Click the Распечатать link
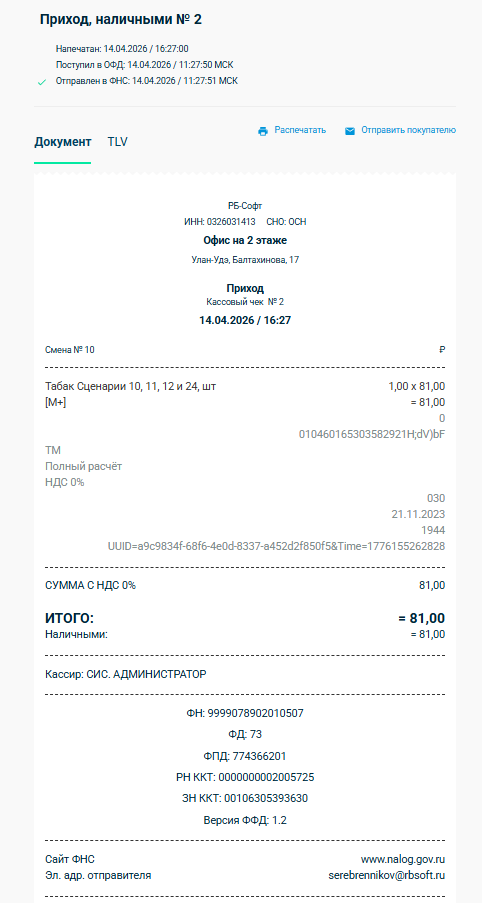 (x=300, y=130)
